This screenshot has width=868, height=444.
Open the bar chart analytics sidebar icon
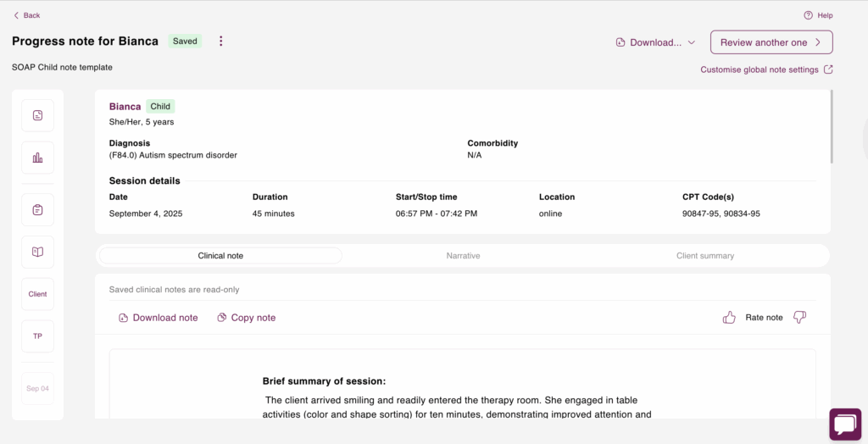[x=37, y=158]
